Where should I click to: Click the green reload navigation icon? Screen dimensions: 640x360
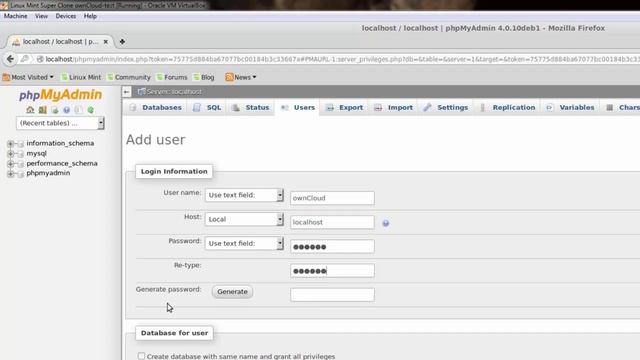click(x=91, y=110)
